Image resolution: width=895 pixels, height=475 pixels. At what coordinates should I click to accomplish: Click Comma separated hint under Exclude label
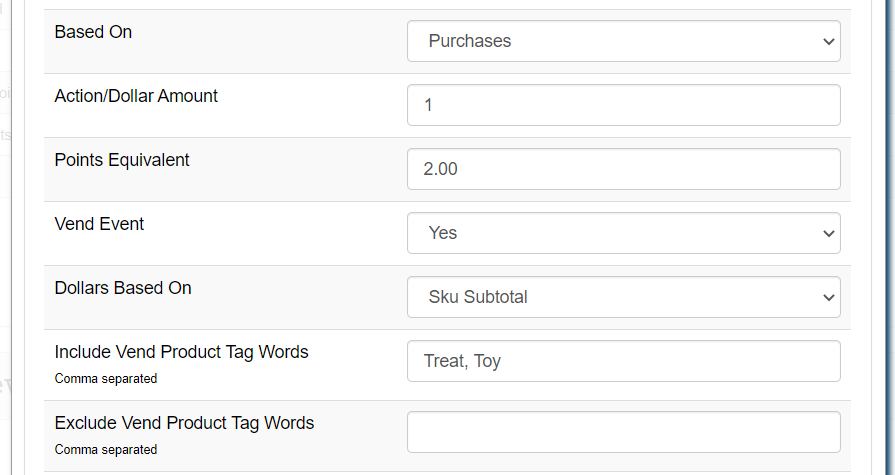[106, 450]
